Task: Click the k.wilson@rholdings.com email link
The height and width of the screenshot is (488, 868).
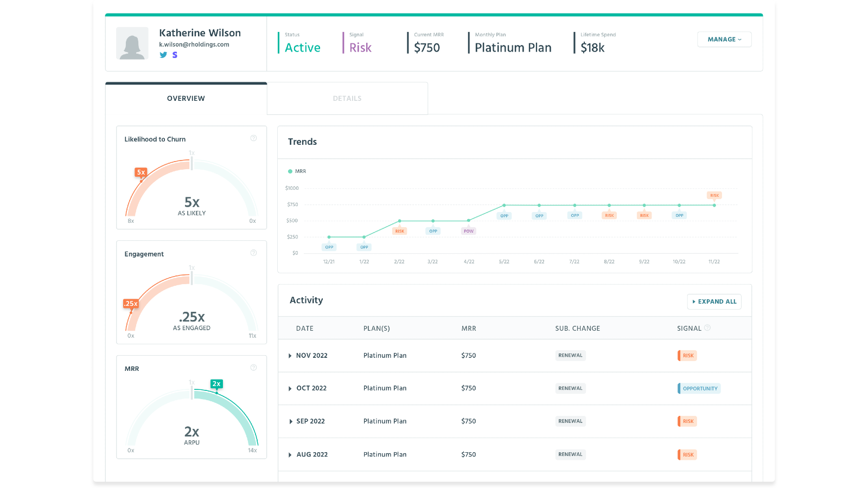Action: click(x=194, y=44)
